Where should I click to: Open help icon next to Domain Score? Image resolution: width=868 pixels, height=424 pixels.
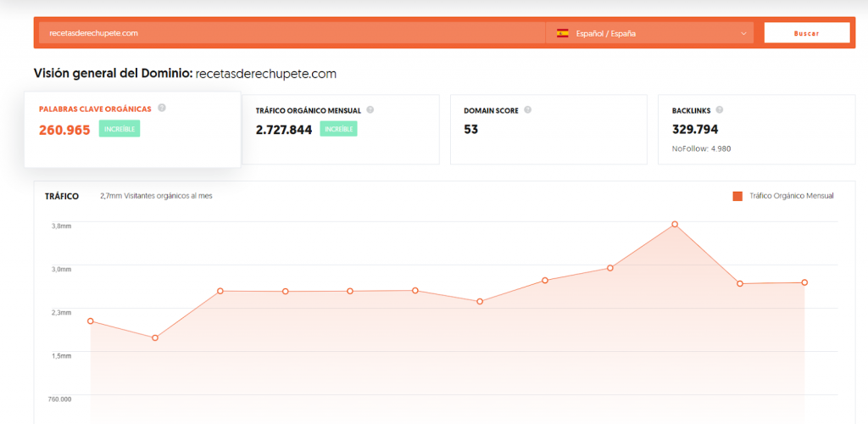[527, 109]
